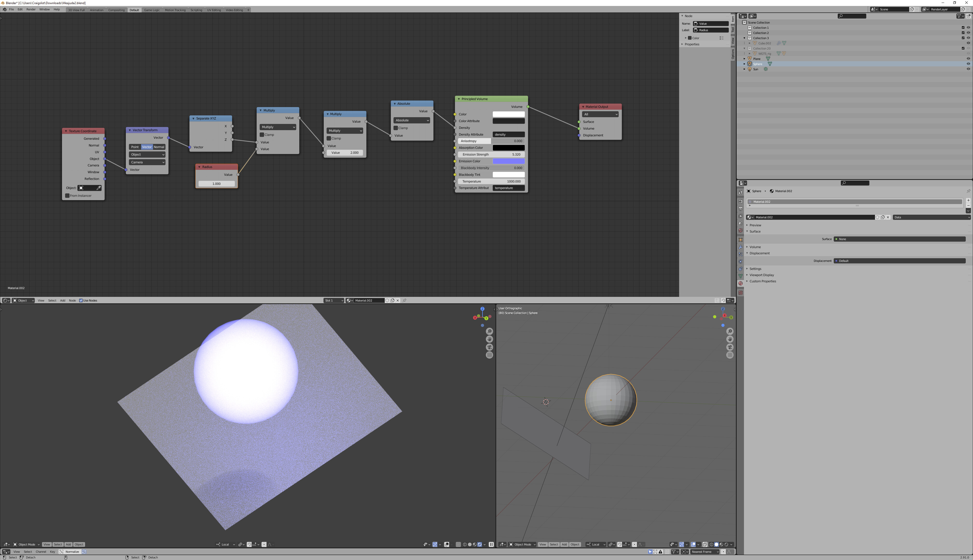Enable Clamp on the Absolute node
The width and height of the screenshot is (973, 560).
(396, 128)
